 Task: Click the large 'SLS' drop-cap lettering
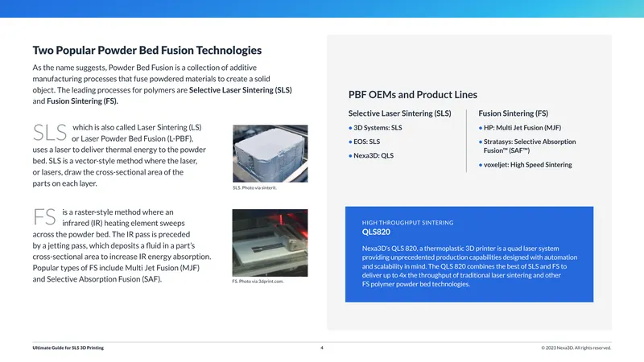tap(50, 133)
